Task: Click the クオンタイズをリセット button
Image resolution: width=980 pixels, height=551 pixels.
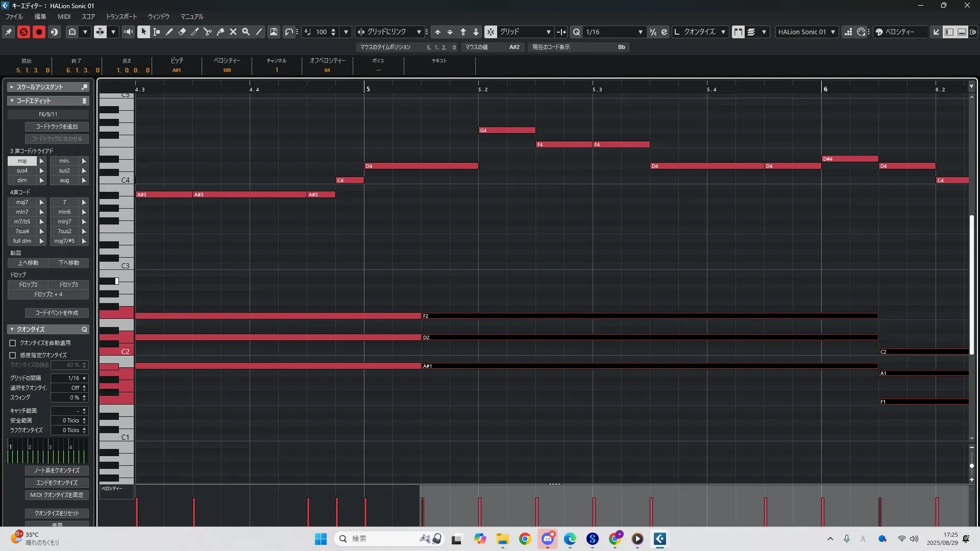Action: click(x=57, y=513)
